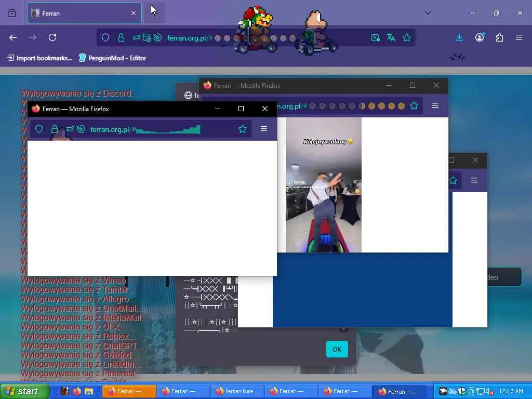
Task: Open the Extensions puzzle icon
Action: point(499,37)
